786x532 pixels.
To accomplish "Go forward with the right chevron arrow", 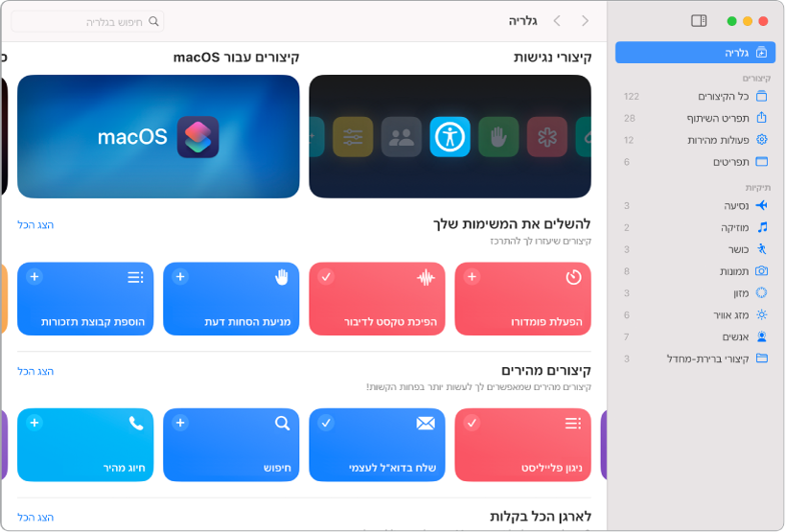I will [585, 20].
